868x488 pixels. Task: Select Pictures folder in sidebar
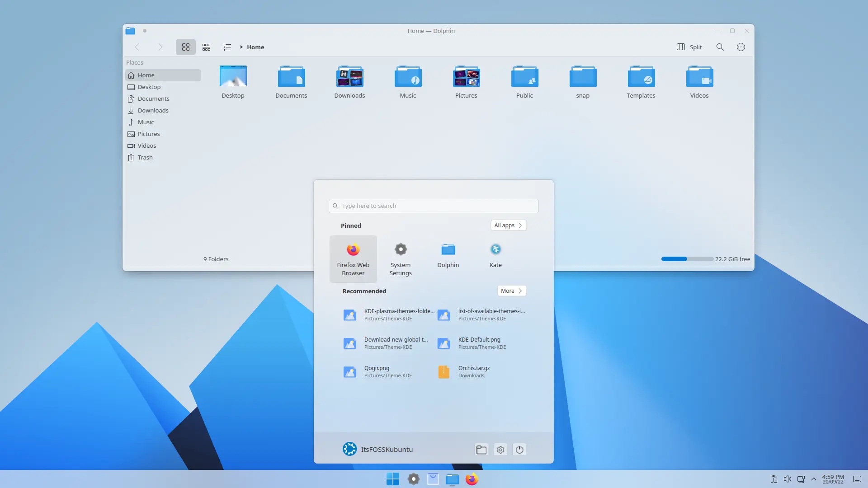point(148,134)
